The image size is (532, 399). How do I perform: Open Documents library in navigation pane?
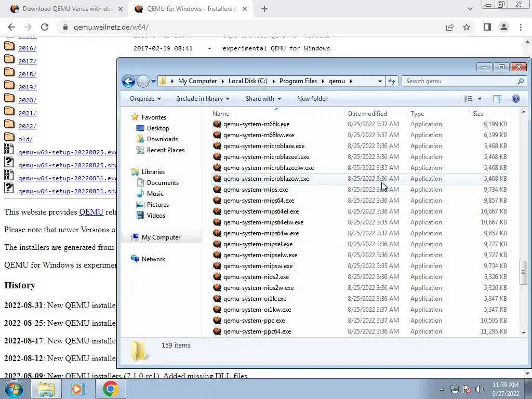[x=163, y=183]
